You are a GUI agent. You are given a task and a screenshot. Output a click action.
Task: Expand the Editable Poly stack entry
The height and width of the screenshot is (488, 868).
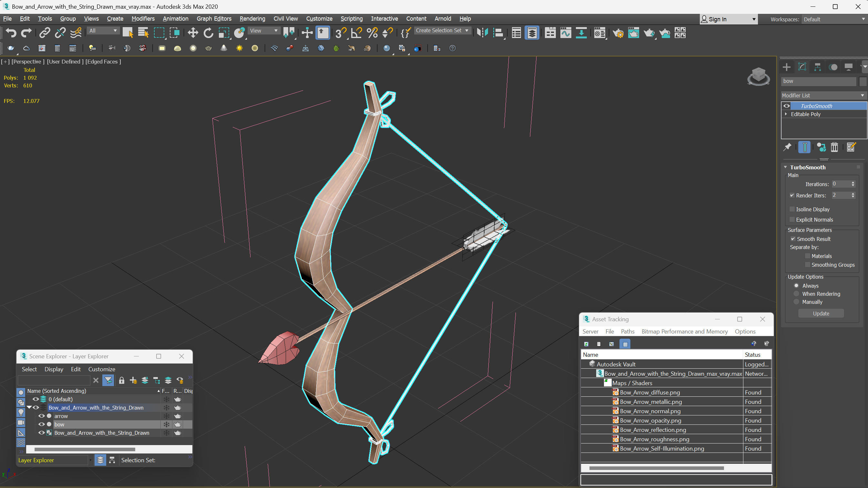coord(786,114)
